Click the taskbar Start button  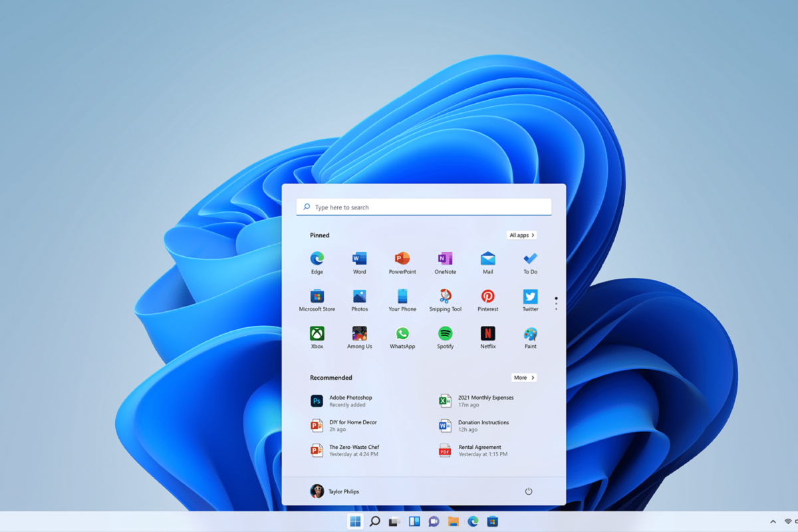(356, 521)
